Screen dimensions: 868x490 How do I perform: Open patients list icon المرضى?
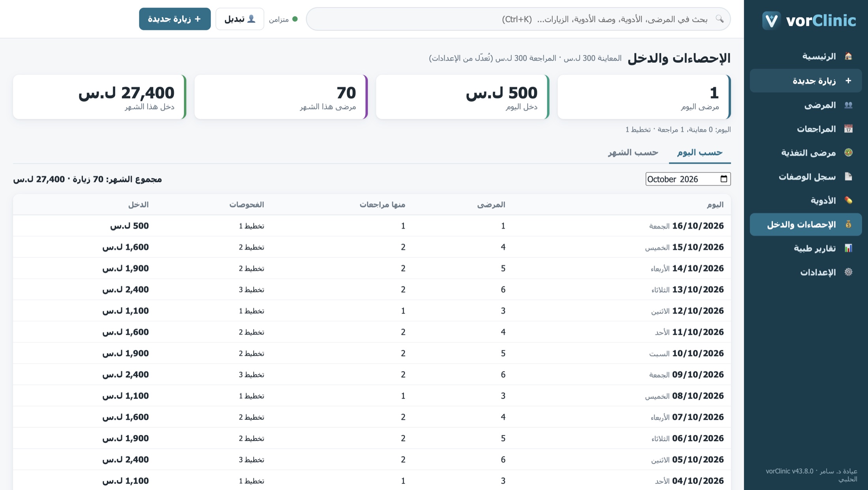coord(848,105)
